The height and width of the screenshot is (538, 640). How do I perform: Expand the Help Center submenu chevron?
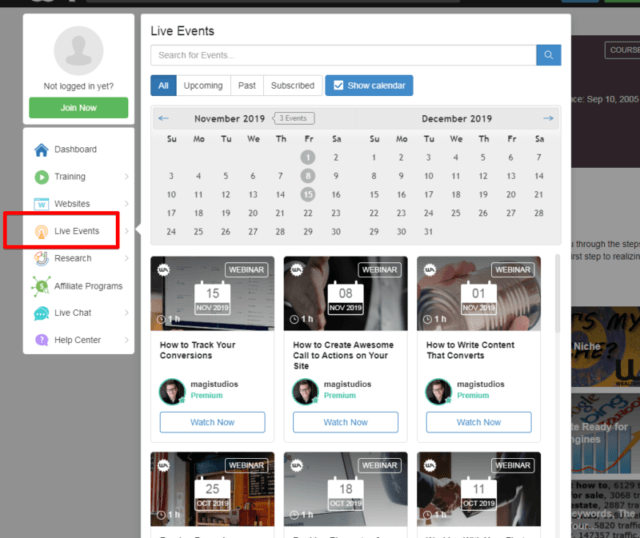(127, 340)
